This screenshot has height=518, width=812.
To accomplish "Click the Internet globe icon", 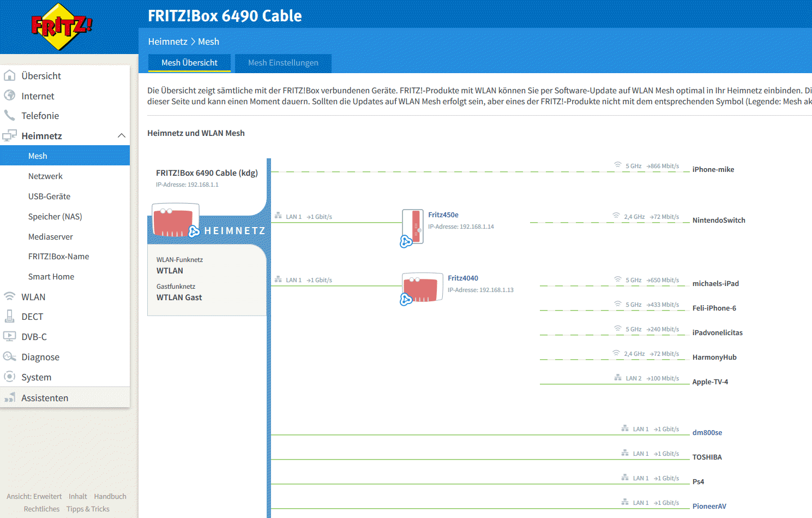I will (x=9, y=96).
